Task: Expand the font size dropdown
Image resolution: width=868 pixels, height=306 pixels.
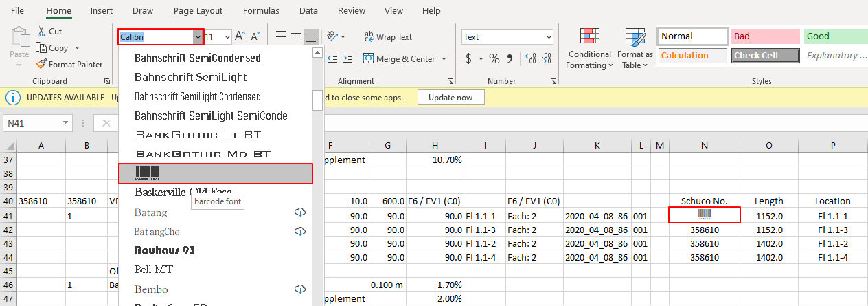Action: pos(227,37)
